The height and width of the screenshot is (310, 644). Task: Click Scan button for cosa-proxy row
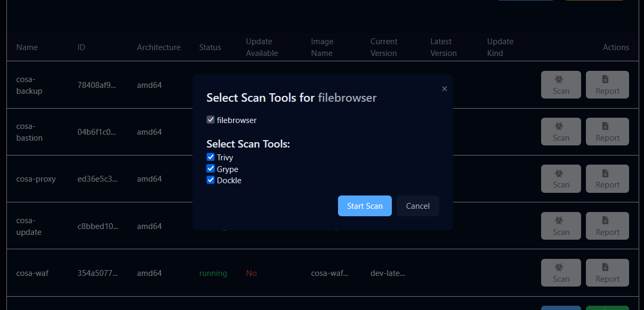(561, 178)
